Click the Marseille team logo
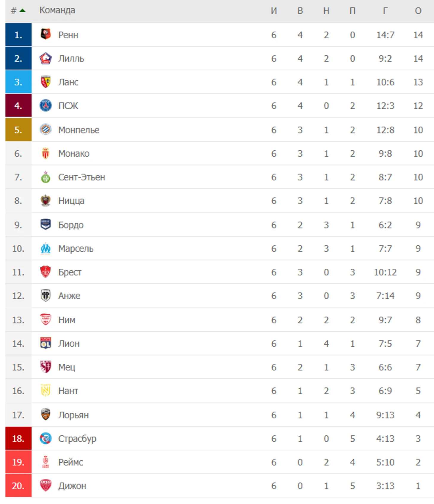Screen dimensions: 434x504 click(45, 248)
